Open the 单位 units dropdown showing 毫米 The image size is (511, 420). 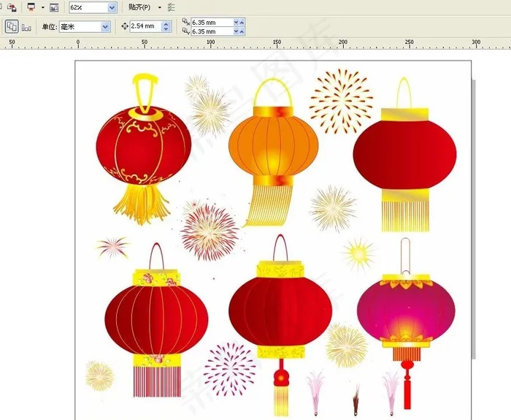pos(105,26)
